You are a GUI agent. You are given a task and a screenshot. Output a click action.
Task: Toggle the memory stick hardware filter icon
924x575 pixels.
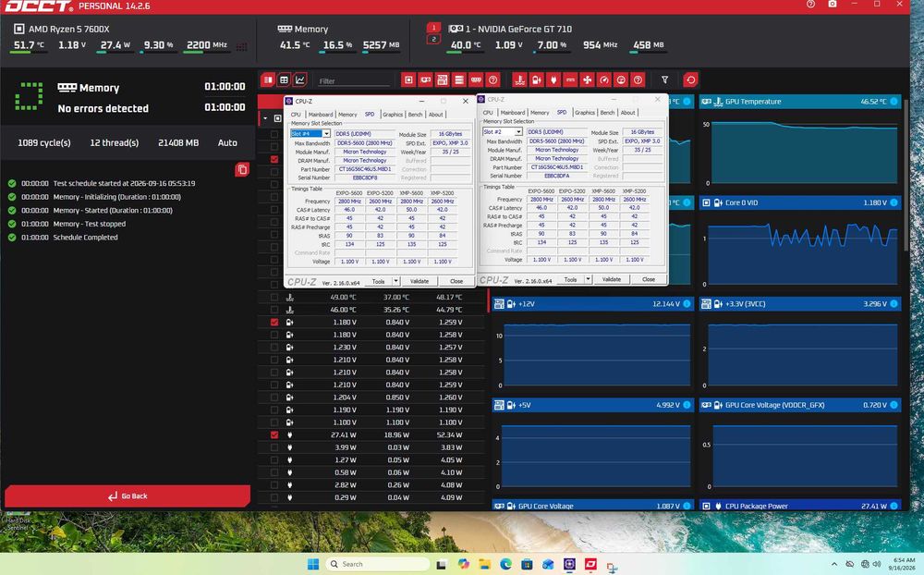click(476, 80)
